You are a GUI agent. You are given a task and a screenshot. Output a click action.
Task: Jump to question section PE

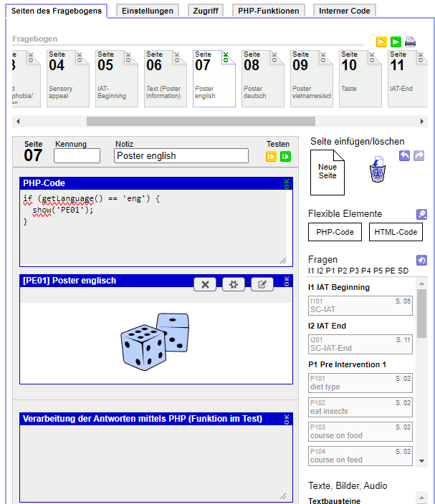(x=390, y=271)
